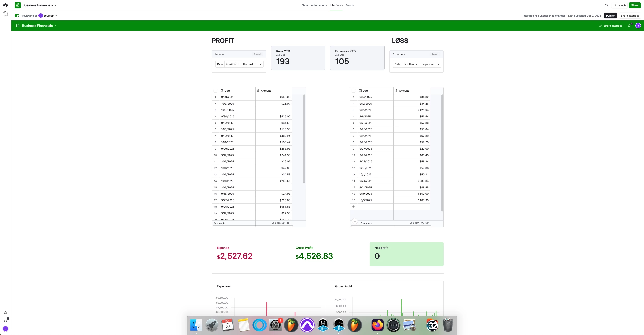Open the help question mark icon
The width and height of the screenshot is (644, 335).
coord(5,313)
